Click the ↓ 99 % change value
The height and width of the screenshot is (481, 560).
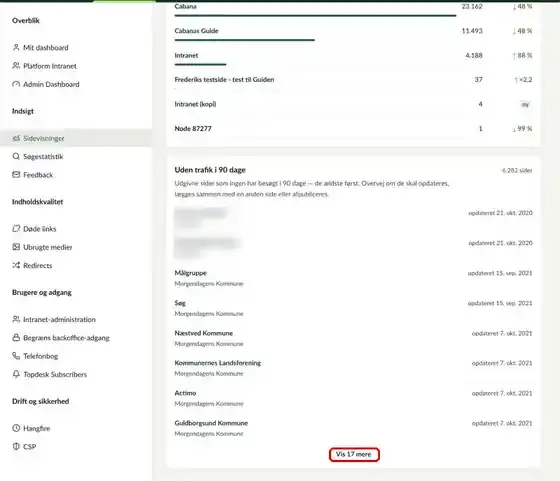coord(522,129)
